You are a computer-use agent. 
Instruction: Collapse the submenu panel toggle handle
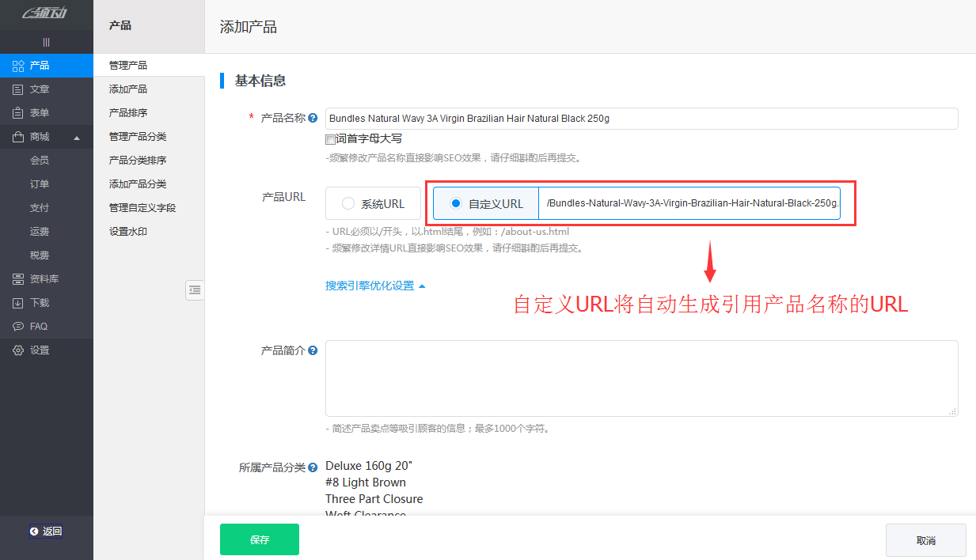[x=195, y=290]
